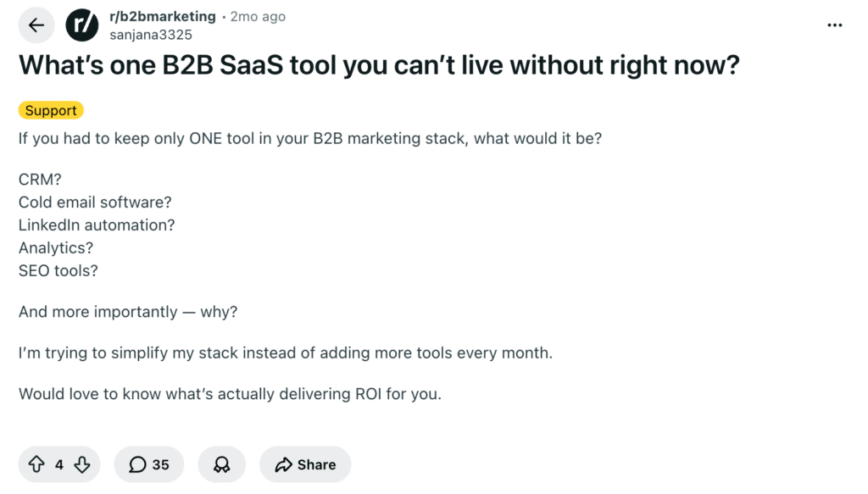Upvote the post using the up arrow

[36, 464]
